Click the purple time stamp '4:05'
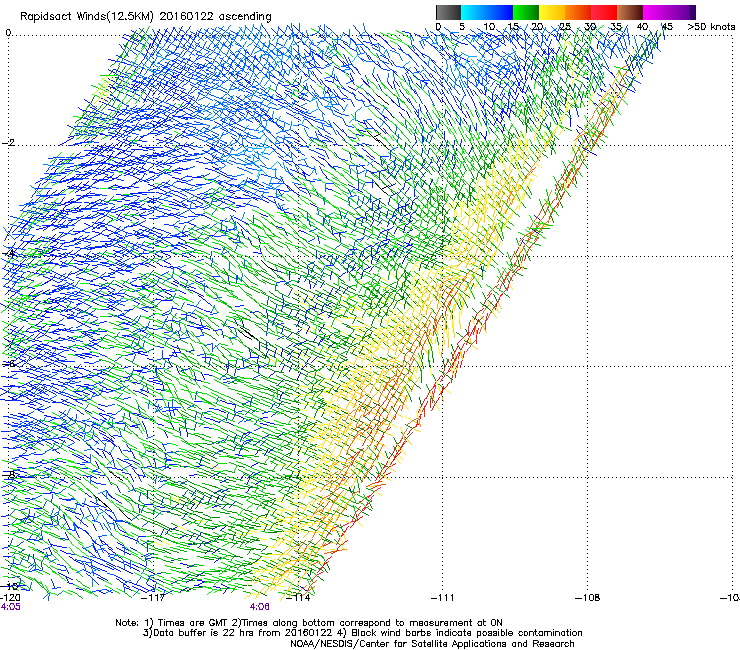 (x=10, y=607)
